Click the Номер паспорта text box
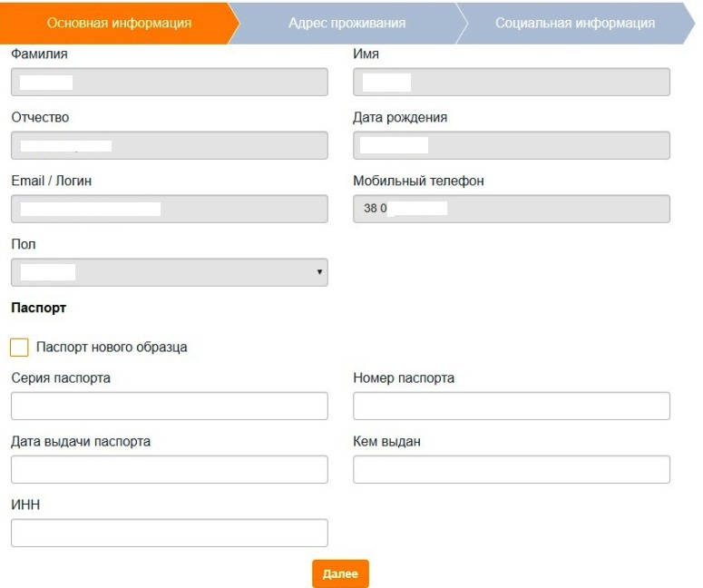The height and width of the screenshot is (588, 703). pos(511,407)
